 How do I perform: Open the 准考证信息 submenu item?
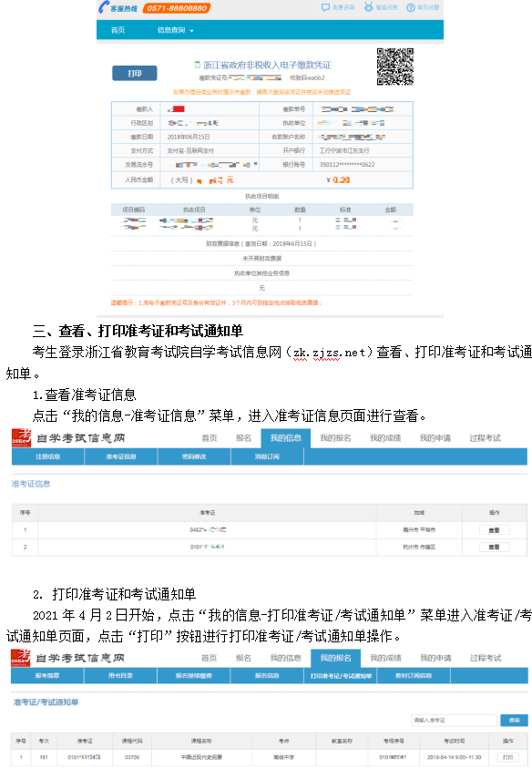(121, 456)
